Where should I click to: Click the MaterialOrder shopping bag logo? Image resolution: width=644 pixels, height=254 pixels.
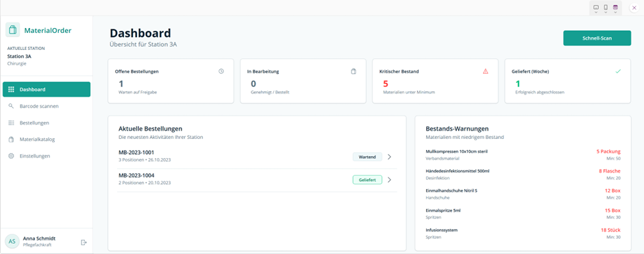[12, 30]
